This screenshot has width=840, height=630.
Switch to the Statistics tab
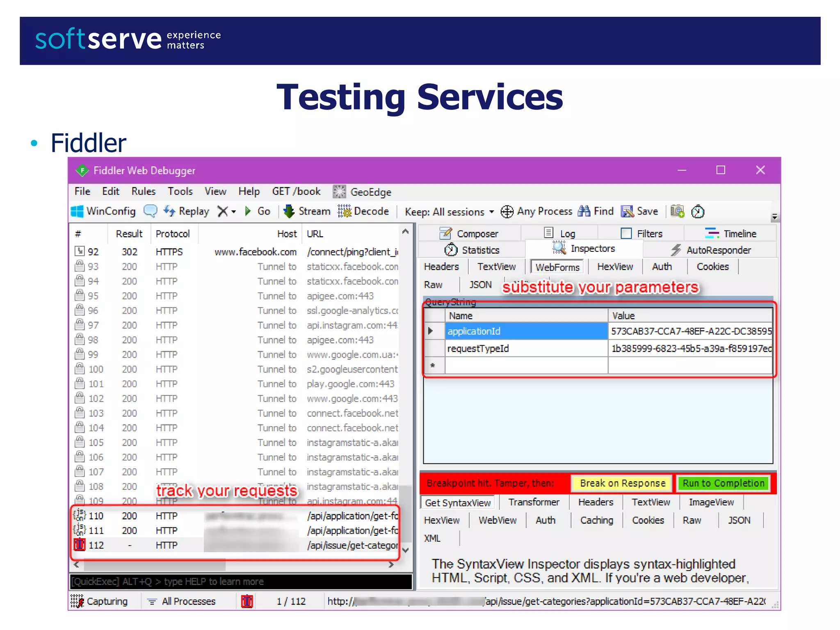click(472, 250)
